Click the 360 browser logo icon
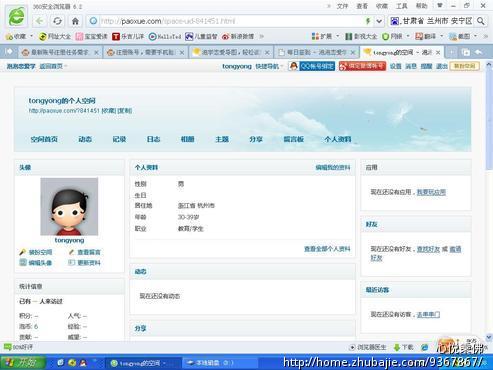 (x=16, y=16)
